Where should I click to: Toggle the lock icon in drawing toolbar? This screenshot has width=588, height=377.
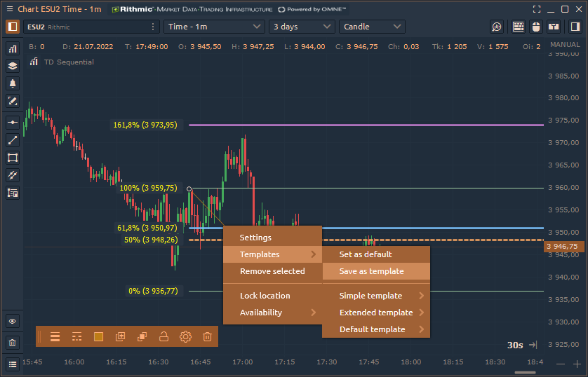[x=163, y=337]
